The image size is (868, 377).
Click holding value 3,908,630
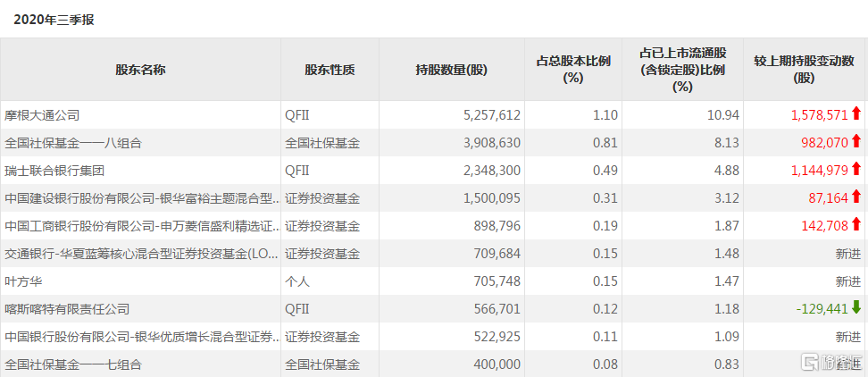point(491,143)
